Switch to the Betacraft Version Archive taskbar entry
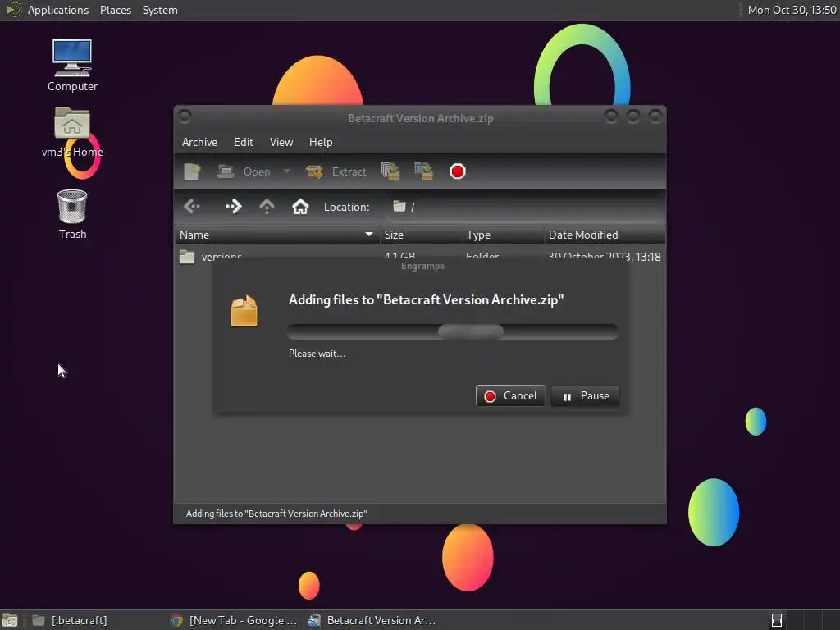Screen dimensions: 840x630 coord(372,620)
